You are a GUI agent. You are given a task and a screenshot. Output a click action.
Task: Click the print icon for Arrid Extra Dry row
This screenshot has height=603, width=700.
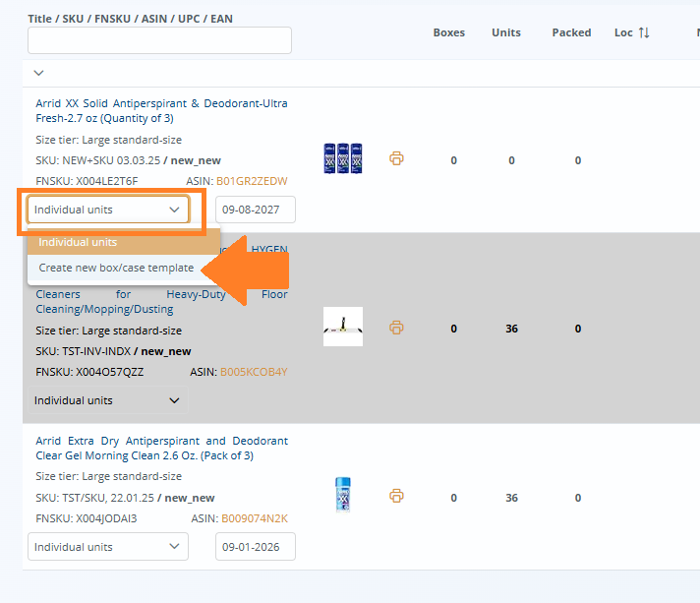(x=396, y=497)
